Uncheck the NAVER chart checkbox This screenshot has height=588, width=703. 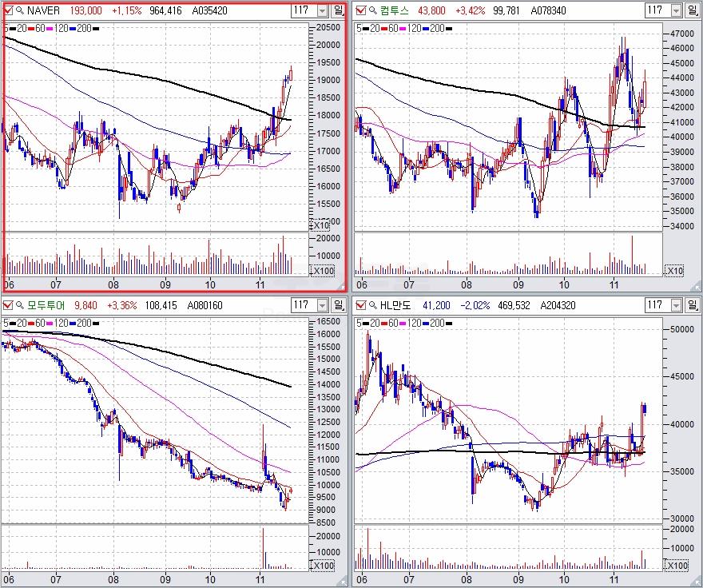pyautogui.click(x=8, y=11)
